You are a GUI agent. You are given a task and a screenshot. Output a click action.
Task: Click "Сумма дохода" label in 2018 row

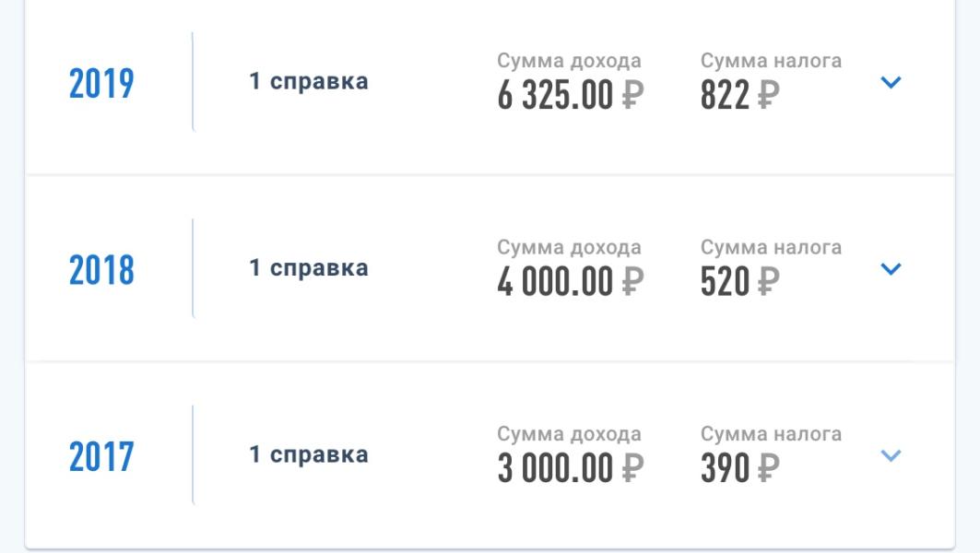tap(569, 247)
